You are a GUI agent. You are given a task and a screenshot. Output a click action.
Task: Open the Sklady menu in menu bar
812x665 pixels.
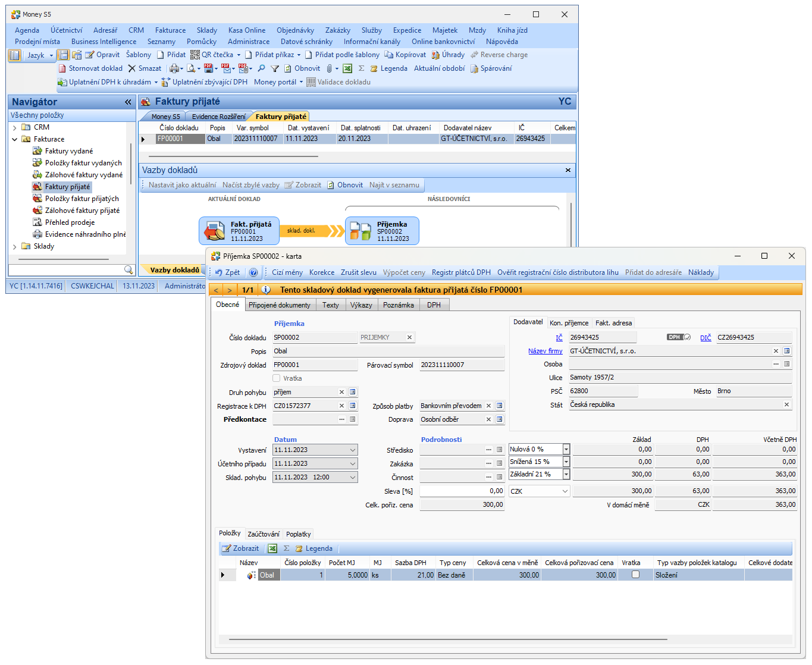[207, 30]
